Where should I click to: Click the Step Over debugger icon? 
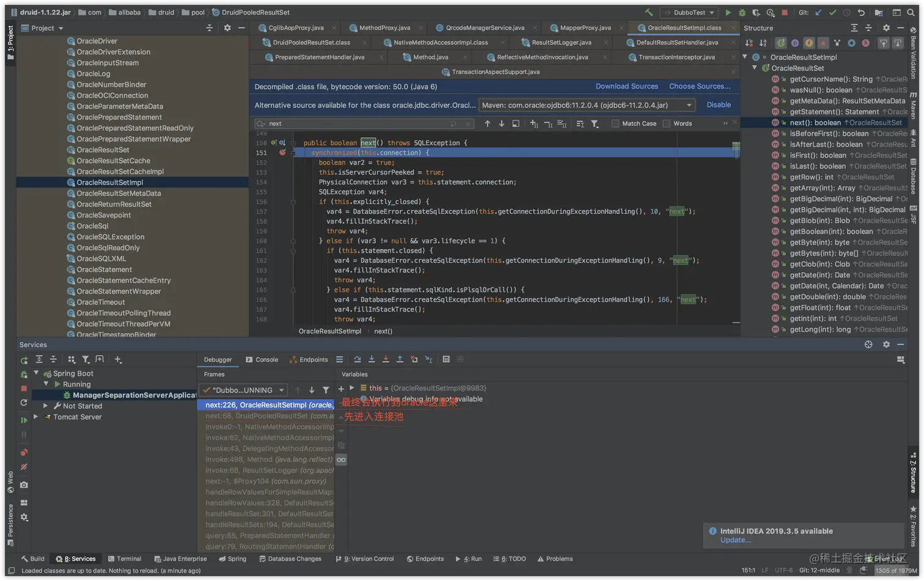coord(357,359)
